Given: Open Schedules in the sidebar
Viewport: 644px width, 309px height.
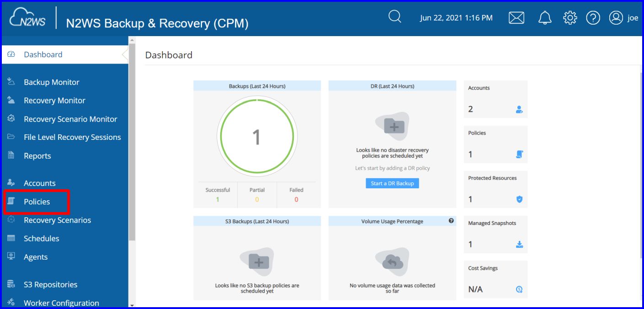Looking at the screenshot, I should 42,239.
